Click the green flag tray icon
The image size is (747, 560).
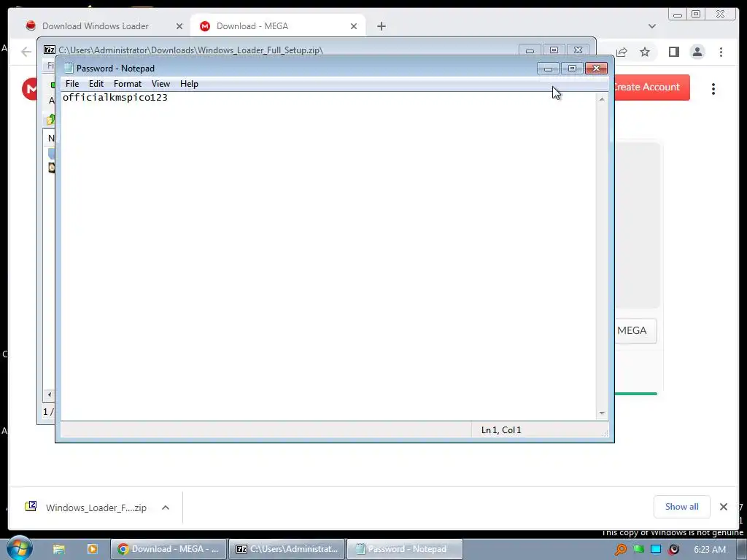coord(638,550)
